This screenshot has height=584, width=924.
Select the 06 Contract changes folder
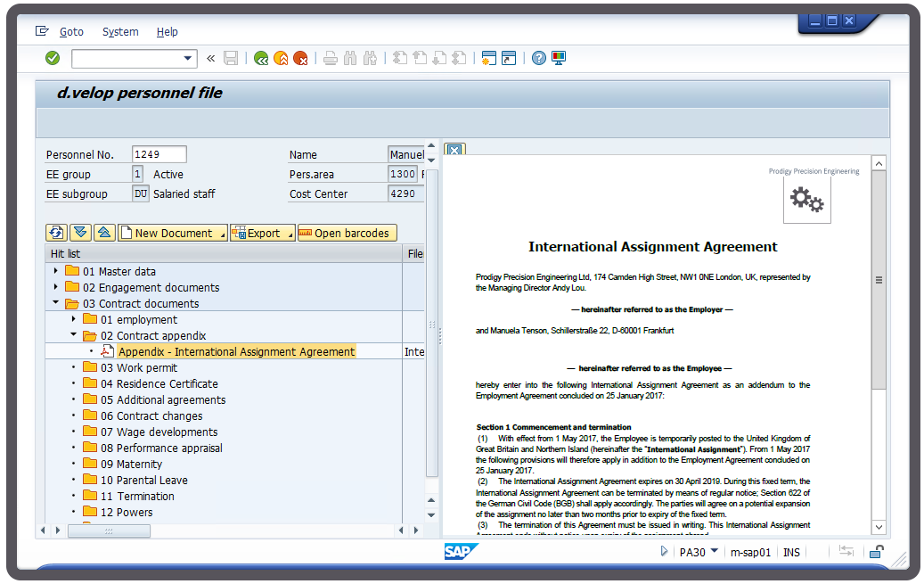point(151,415)
